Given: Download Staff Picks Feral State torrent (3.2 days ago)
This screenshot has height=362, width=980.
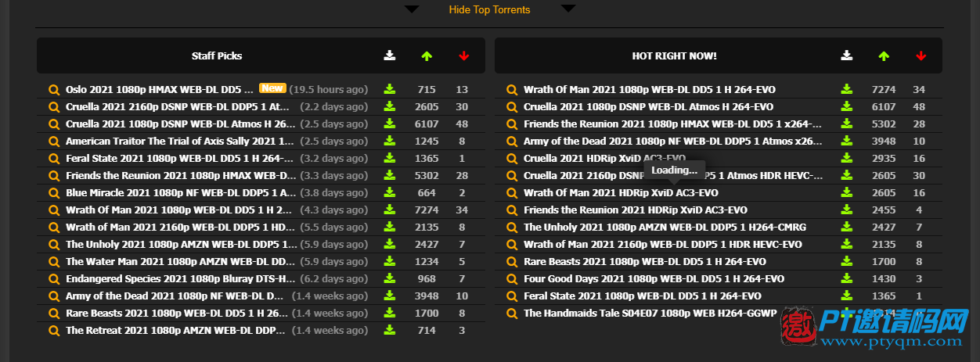Looking at the screenshot, I should pos(390,158).
